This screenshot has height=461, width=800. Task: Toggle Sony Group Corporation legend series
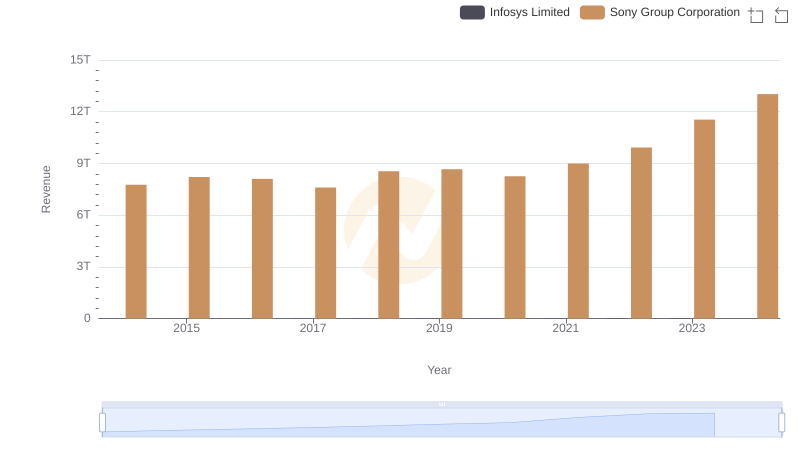click(660, 12)
